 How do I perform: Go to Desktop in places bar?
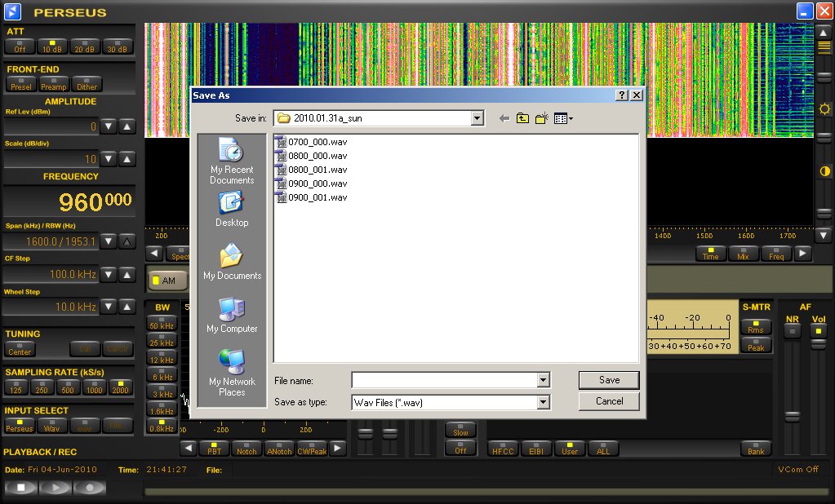pyautogui.click(x=232, y=210)
